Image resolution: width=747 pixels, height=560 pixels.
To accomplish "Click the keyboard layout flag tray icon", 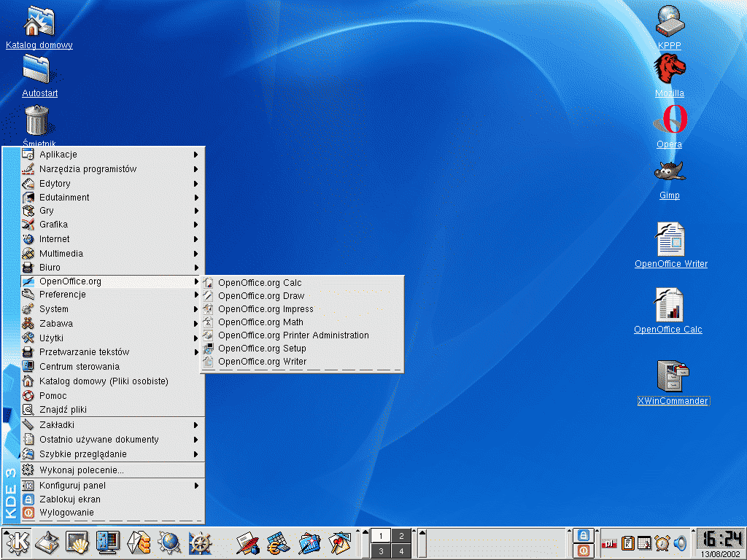I will 609,543.
